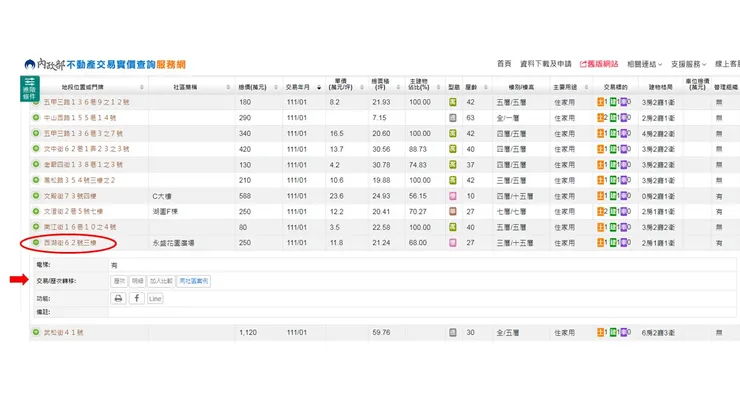Screen dimensions: 740x416
Task: Click the building type icon for the 180萬 row
Action: coord(453,102)
